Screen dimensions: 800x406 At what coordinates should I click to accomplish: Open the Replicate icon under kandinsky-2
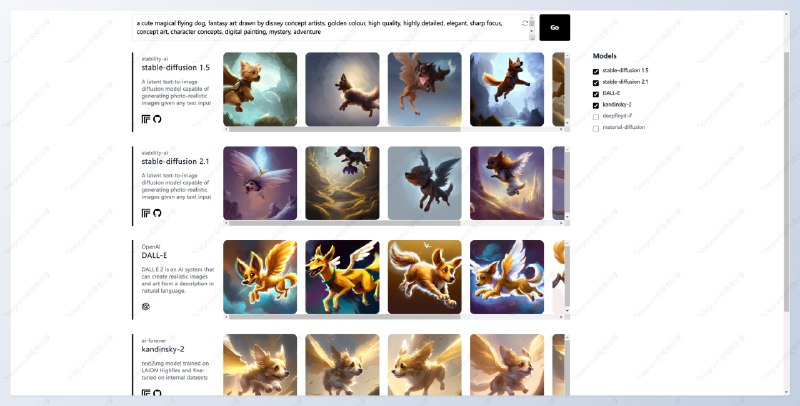click(x=146, y=393)
